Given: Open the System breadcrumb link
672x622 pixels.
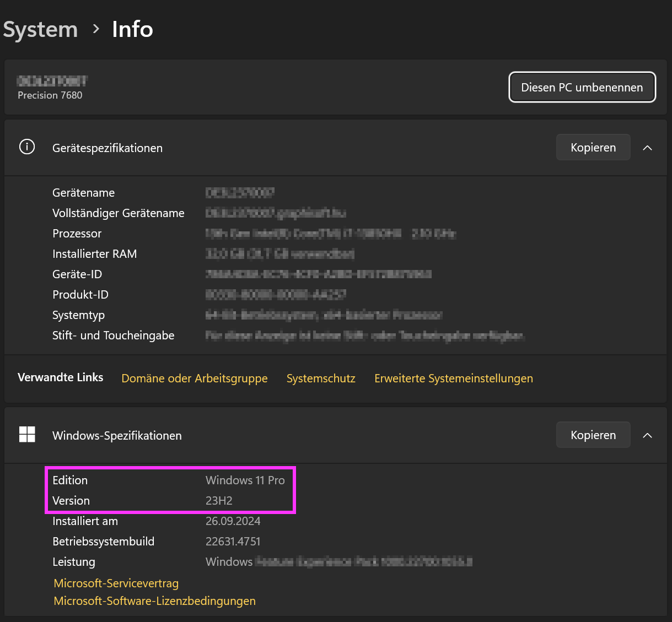Looking at the screenshot, I should coord(40,30).
